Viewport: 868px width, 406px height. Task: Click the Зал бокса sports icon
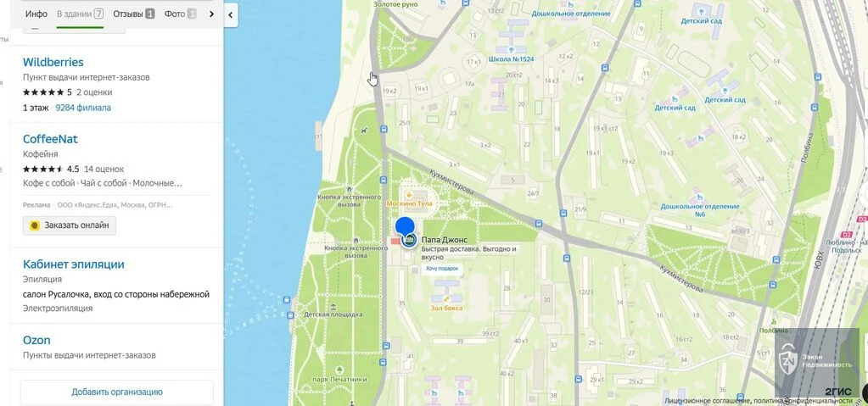tap(446, 298)
